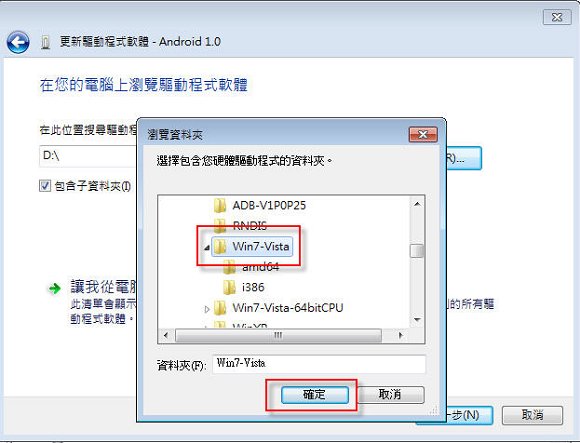
Task: Select the RNDIS folder icon
Action: pos(220,225)
